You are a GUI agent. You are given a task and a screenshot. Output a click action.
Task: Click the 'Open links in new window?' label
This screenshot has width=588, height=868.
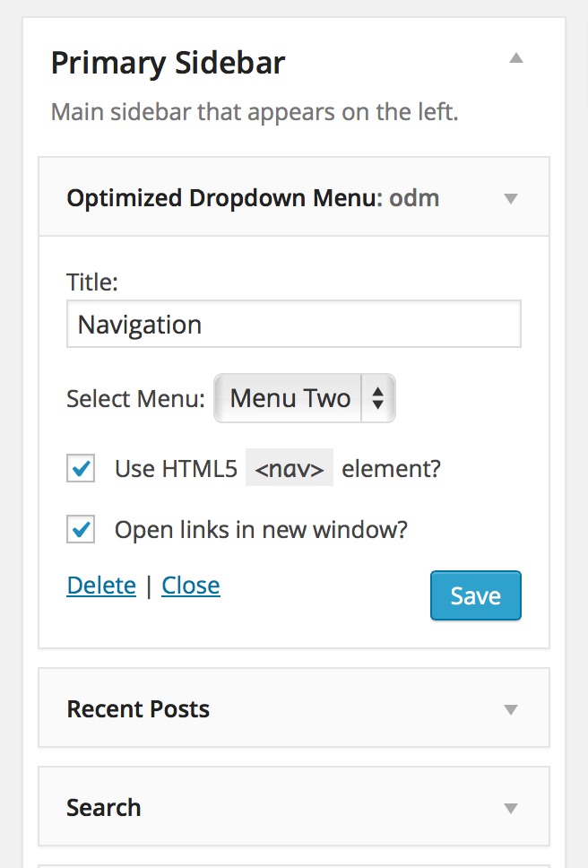tap(261, 530)
